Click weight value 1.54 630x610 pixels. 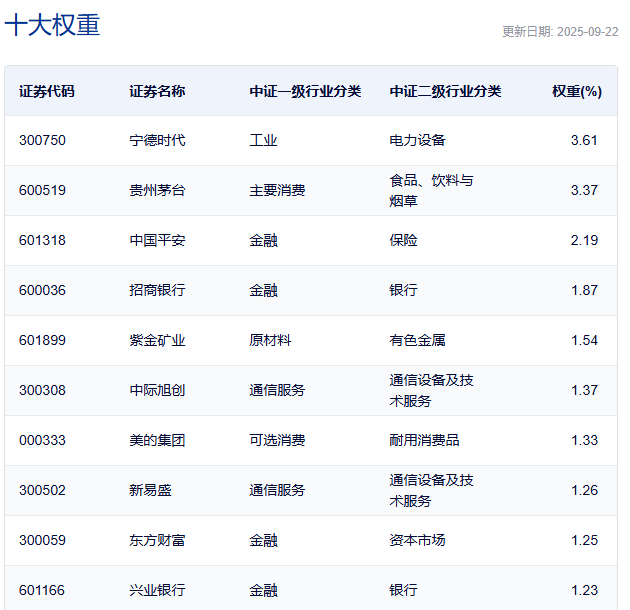coord(584,340)
